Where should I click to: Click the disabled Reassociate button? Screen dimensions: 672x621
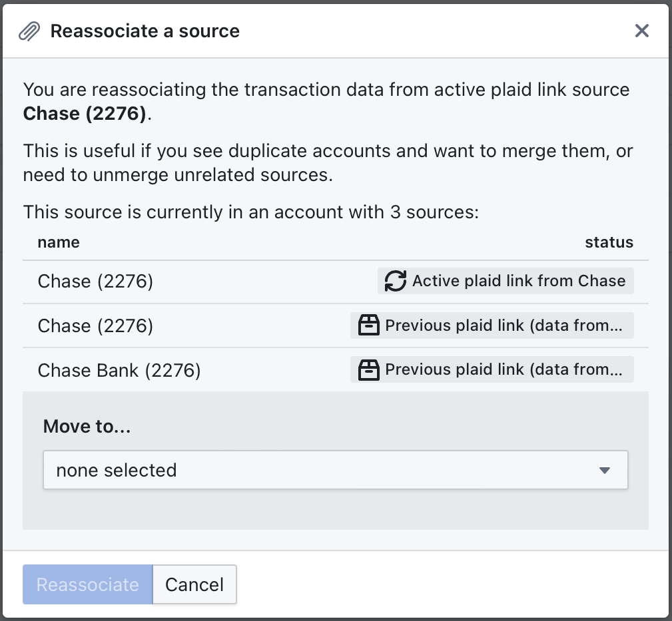point(87,584)
